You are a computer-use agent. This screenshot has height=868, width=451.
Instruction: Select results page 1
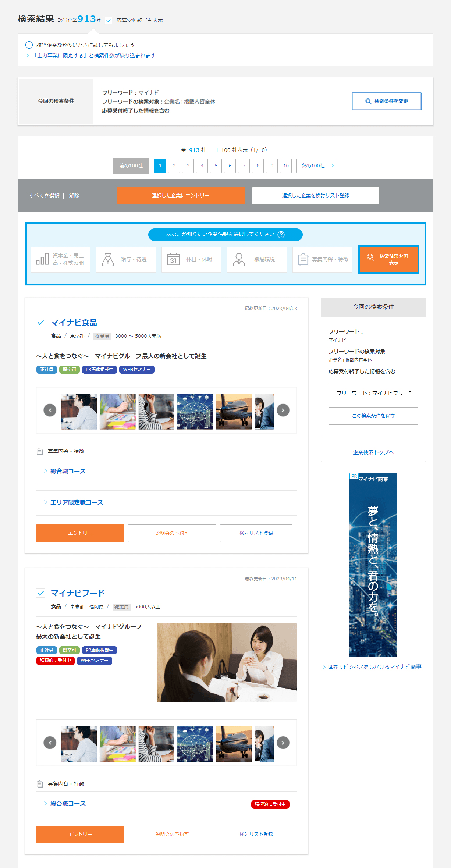click(160, 166)
